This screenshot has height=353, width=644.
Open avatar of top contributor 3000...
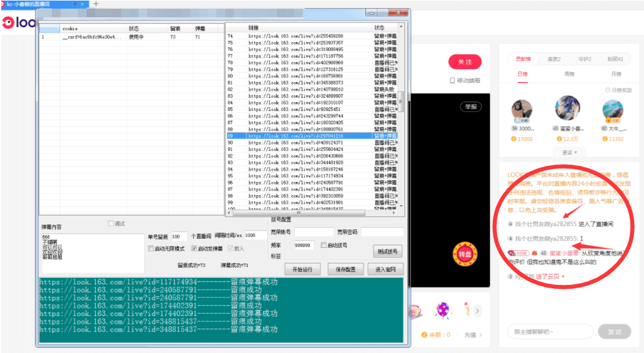tap(522, 110)
